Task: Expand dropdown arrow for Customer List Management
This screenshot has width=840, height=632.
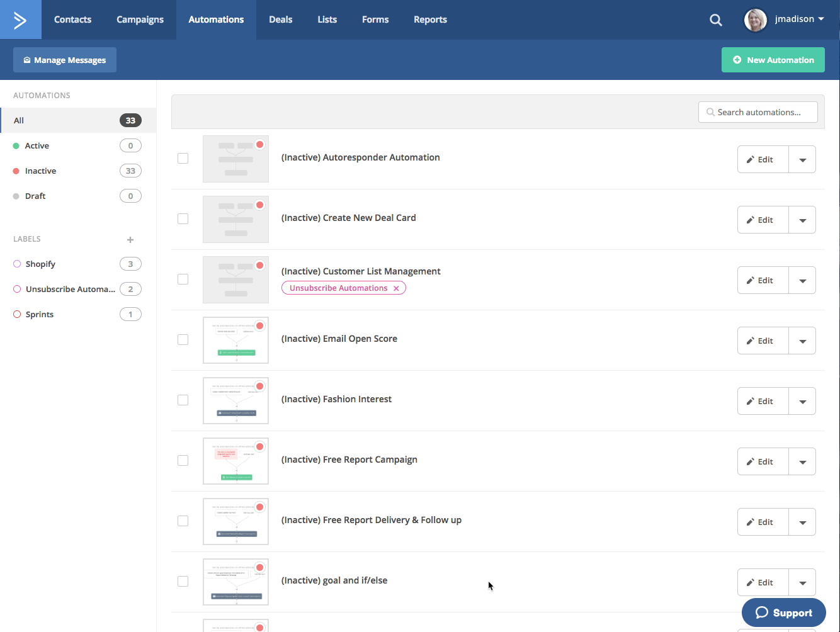Action: pos(802,280)
